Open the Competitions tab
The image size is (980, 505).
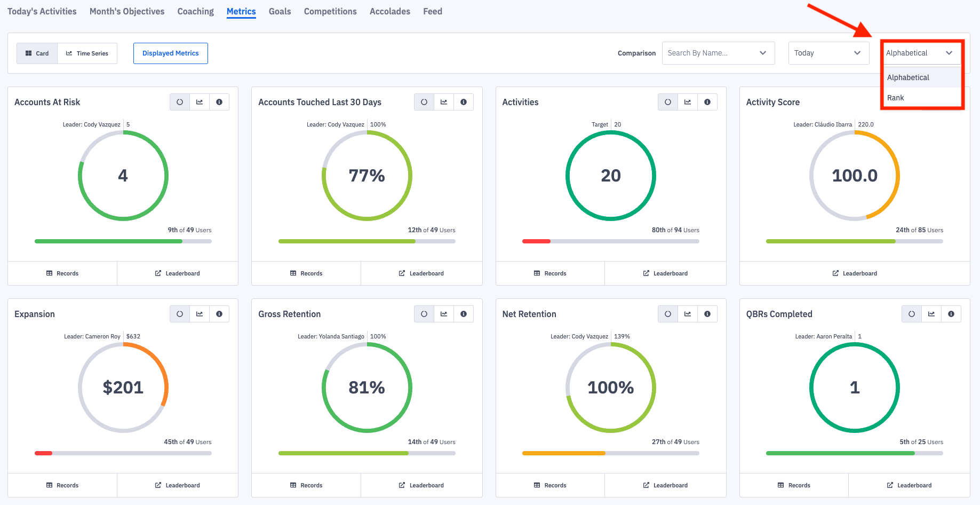330,11
